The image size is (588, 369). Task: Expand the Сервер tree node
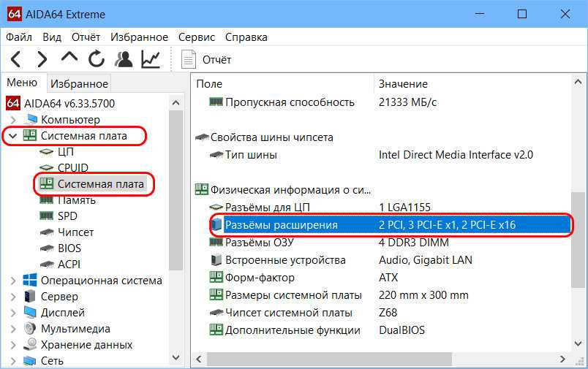(13, 297)
